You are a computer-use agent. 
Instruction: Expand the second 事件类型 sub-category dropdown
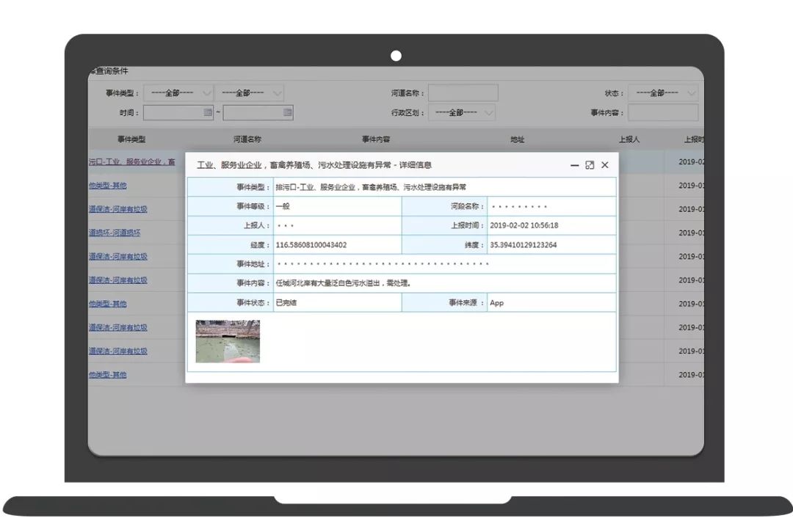coord(249,93)
